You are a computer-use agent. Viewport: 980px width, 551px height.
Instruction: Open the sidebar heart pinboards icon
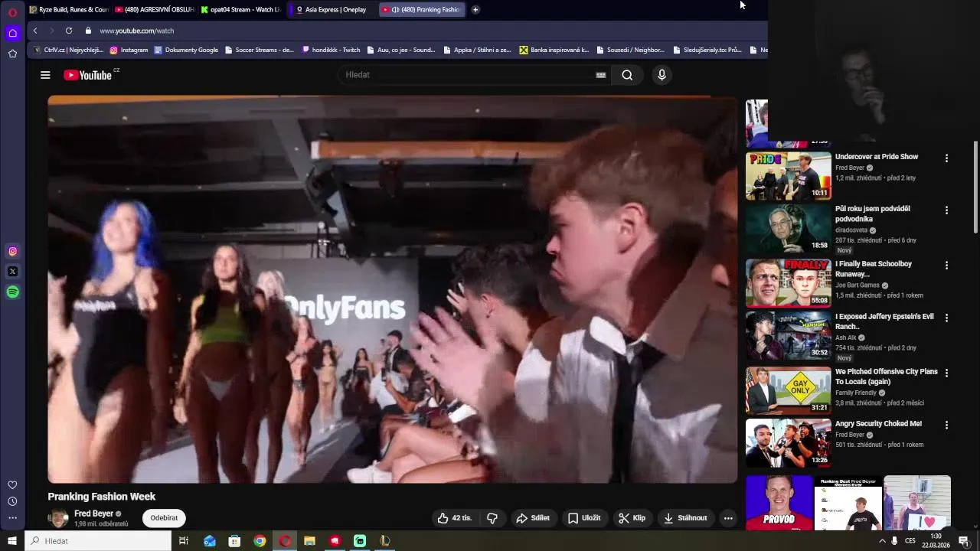[12, 485]
